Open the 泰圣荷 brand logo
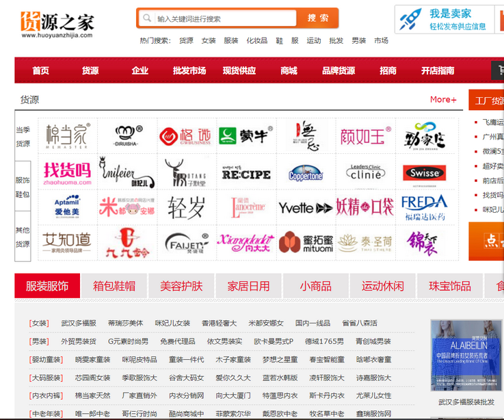Screen dimensions: 504x420 coord(365,243)
